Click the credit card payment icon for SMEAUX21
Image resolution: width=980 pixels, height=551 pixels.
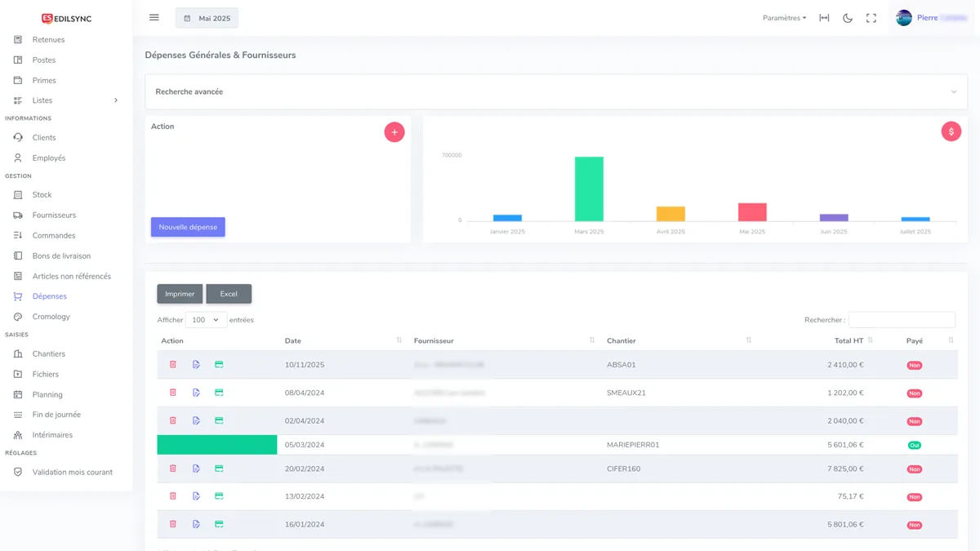218,393
